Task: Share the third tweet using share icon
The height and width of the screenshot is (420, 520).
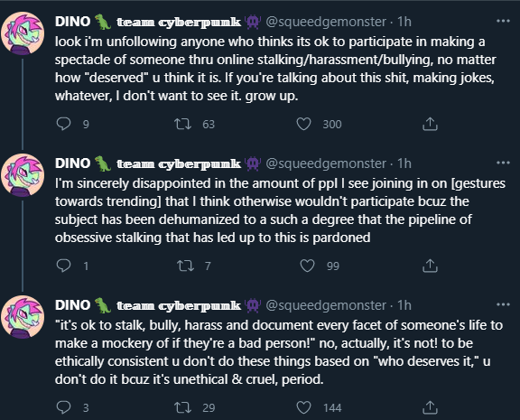Action: click(430, 407)
